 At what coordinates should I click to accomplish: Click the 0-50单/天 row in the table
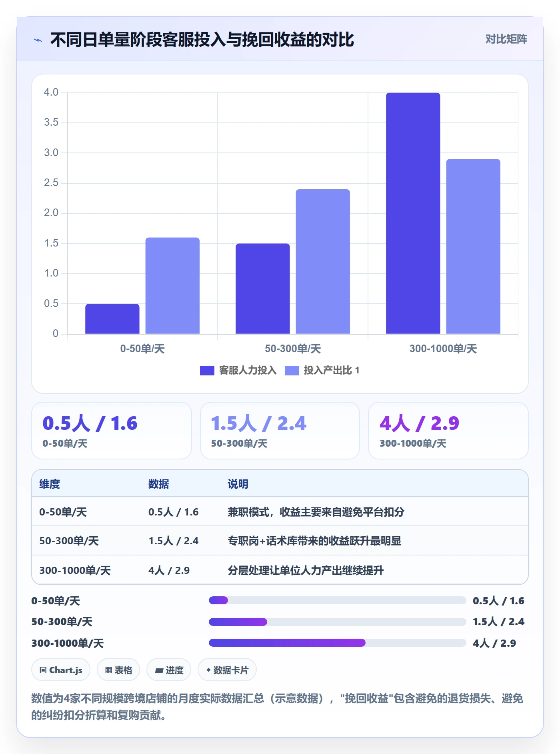pyautogui.click(x=280, y=512)
